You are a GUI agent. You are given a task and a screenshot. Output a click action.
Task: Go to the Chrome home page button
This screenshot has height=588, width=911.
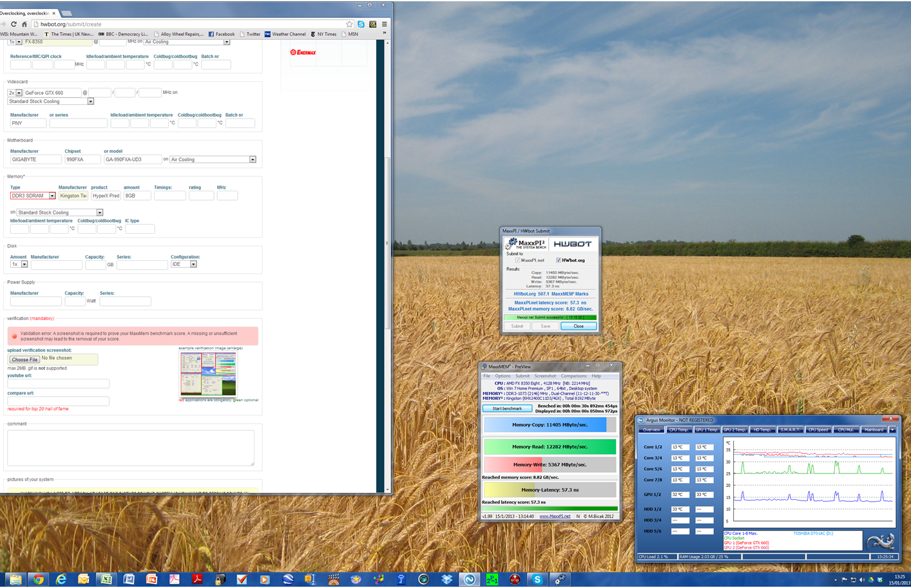click(24, 24)
